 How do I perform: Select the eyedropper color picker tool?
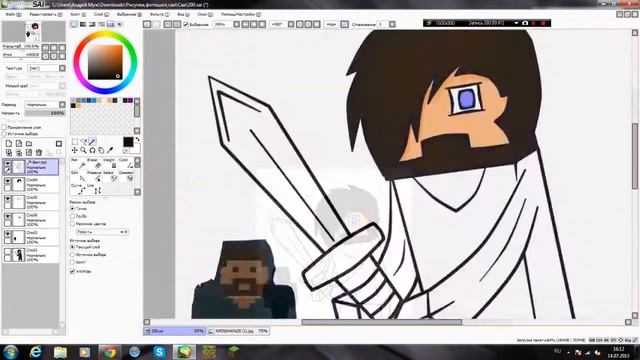[x=110, y=151]
